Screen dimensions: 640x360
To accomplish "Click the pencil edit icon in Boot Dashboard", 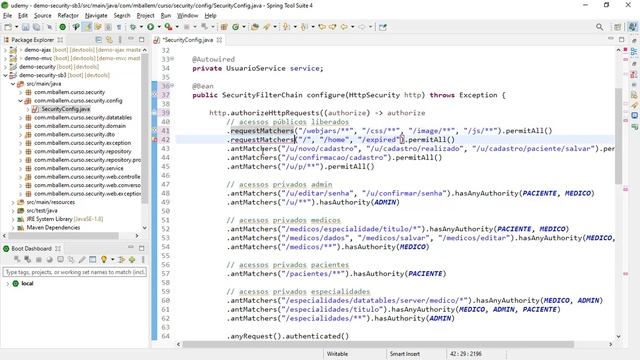I will 82,260.
